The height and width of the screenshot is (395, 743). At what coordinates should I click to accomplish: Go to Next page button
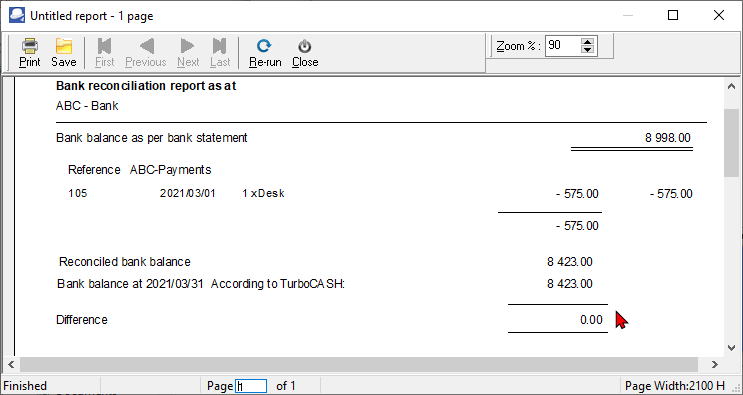click(x=188, y=53)
